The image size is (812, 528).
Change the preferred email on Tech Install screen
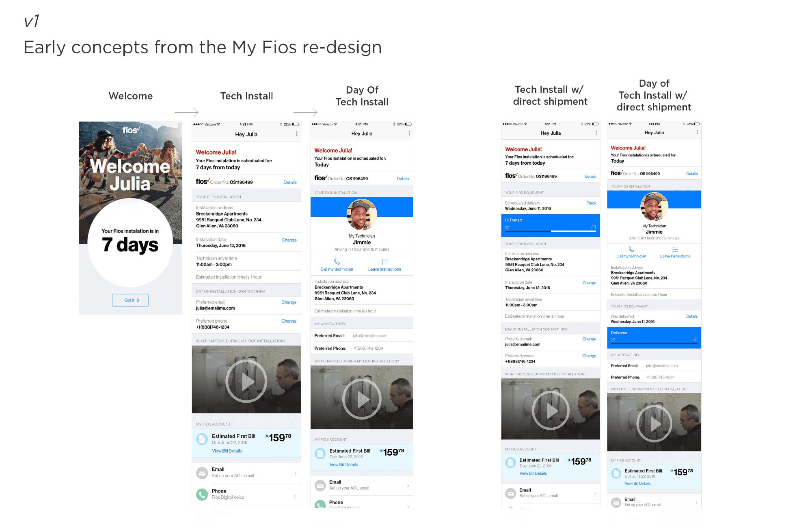point(289,302)
